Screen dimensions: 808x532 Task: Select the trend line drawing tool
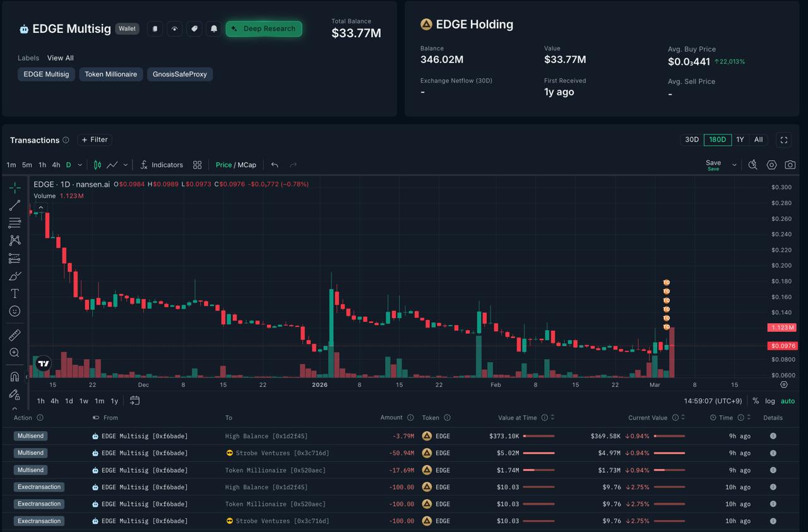point(15,205)
